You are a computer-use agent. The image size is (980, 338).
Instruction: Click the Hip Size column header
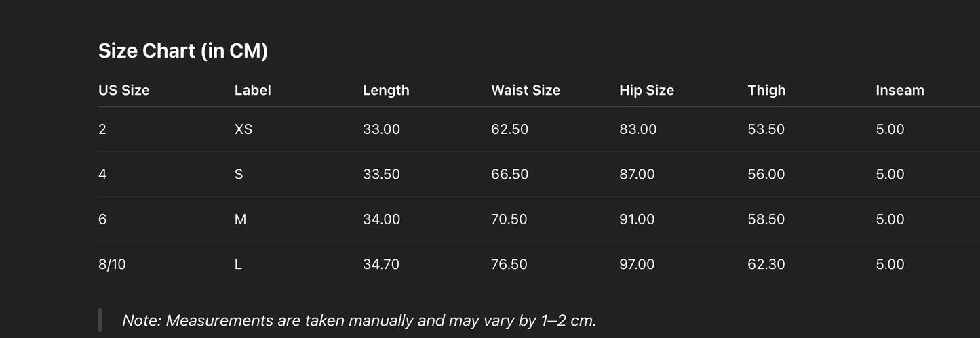click(646, 90)
